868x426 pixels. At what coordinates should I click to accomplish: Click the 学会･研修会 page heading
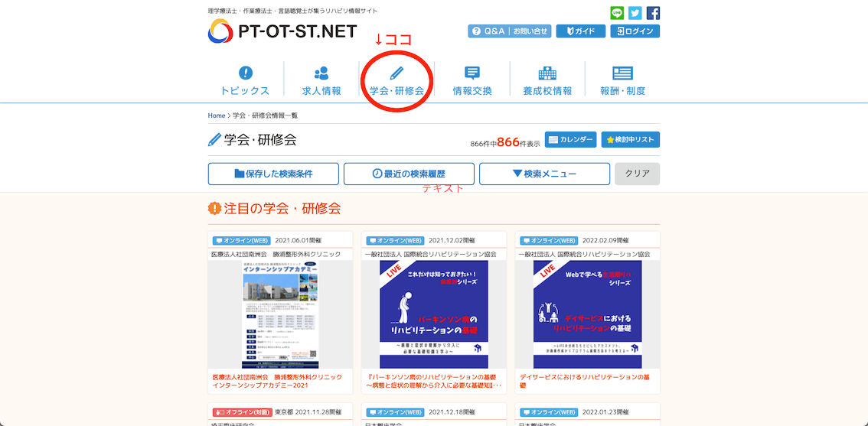[253, 139]
